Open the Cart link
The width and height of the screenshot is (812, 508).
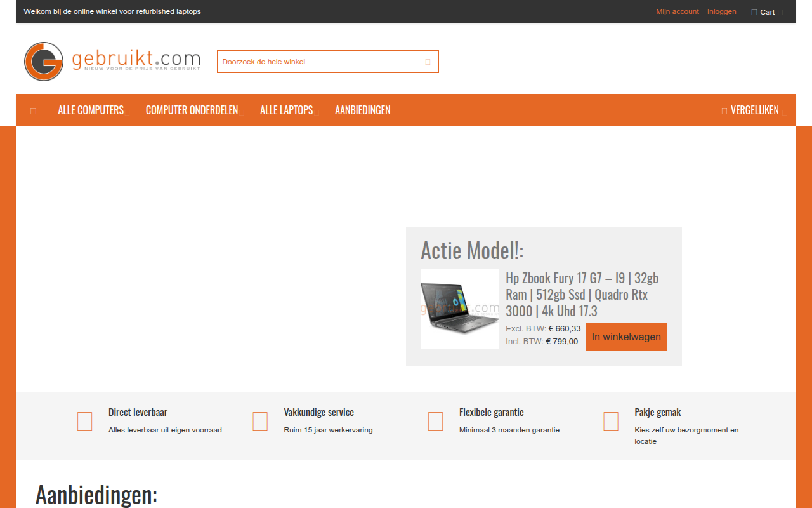tap(768, 12)
